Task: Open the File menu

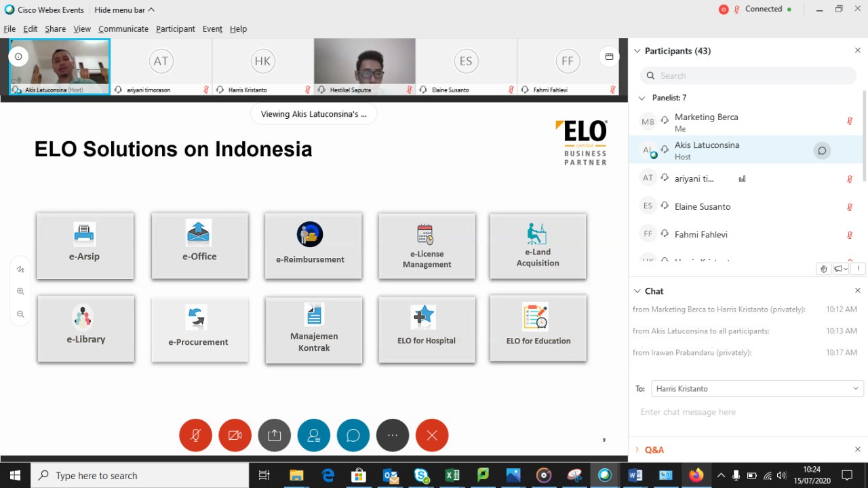Action: point(9,29)
